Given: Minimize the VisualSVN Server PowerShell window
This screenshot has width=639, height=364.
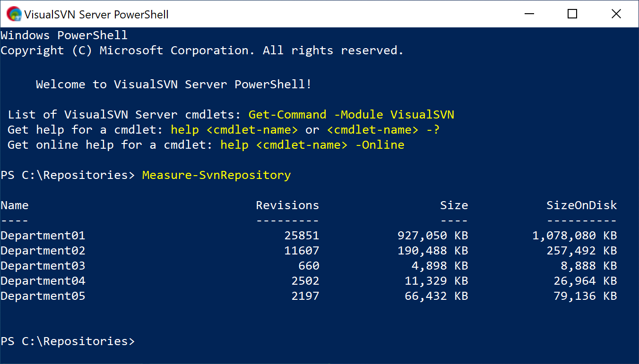Looking at the screenshot, I should pyautogui.click(x=529, y=14).
